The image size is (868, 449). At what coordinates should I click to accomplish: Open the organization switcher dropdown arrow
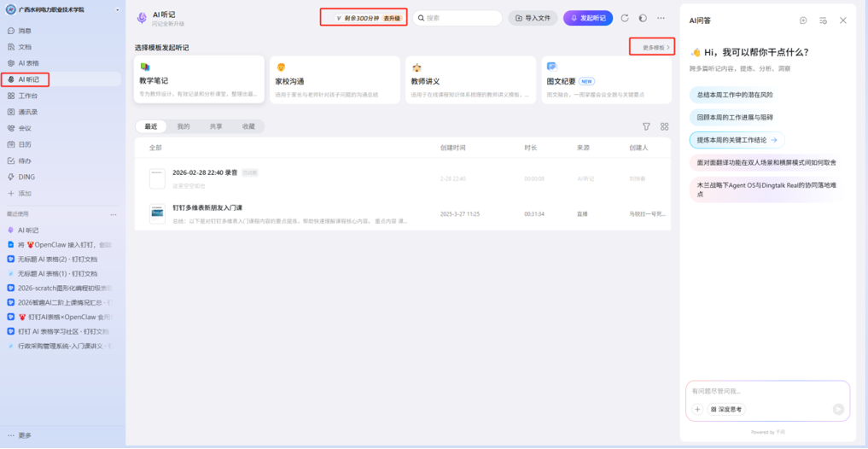pyautogui.click(x=118, y=10)
